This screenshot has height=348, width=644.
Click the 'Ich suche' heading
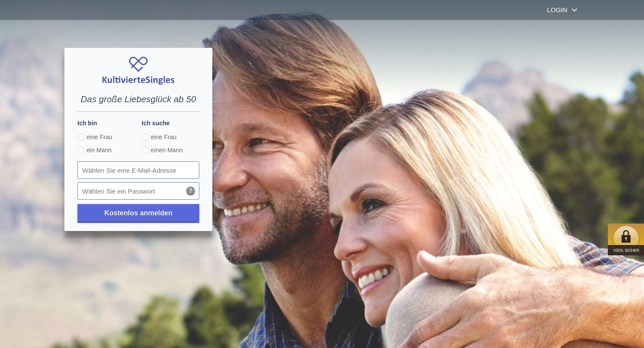pos(156,123)
